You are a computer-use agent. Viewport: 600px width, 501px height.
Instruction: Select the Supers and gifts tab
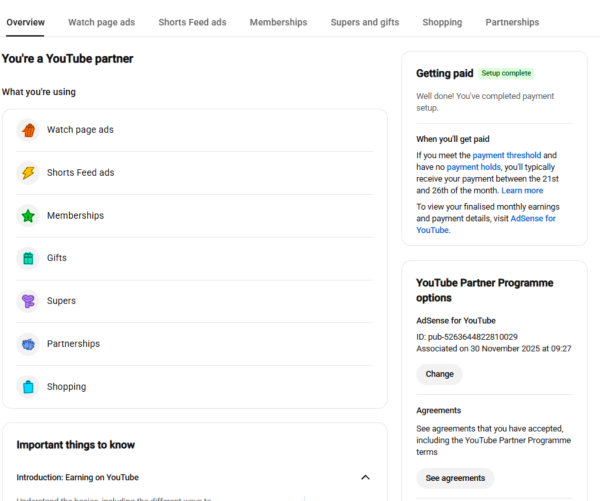pyautogui.click(x=365, y=22)
